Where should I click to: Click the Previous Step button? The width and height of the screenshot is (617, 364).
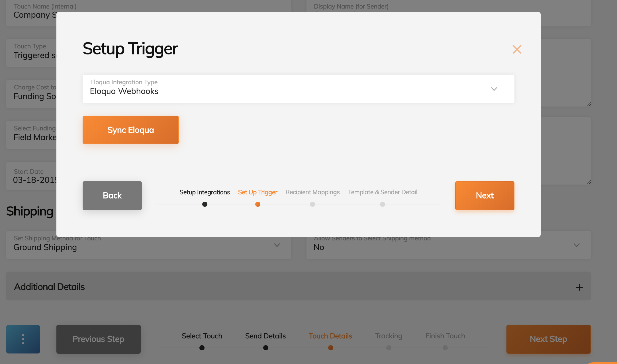pyautogui.click(x=98, y=339)
